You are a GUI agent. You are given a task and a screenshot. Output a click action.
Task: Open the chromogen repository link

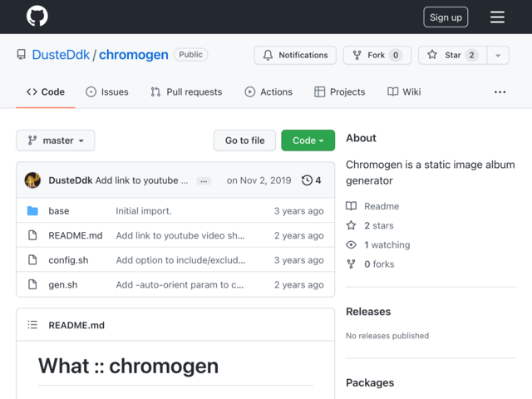[133, 55]
